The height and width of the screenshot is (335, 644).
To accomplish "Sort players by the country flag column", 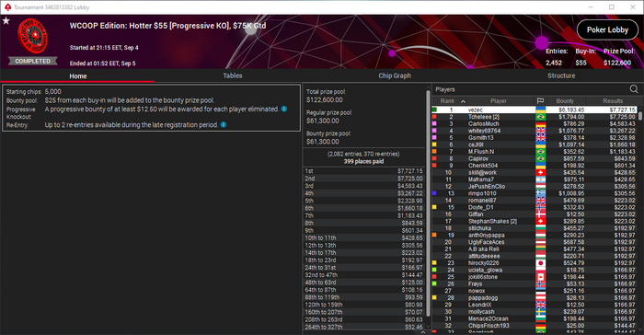I will point(540,100).
